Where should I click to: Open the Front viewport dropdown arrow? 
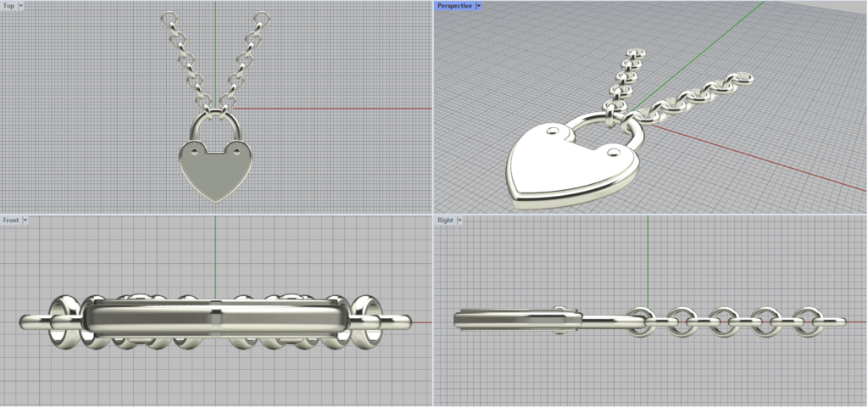(x=25, y=221)
